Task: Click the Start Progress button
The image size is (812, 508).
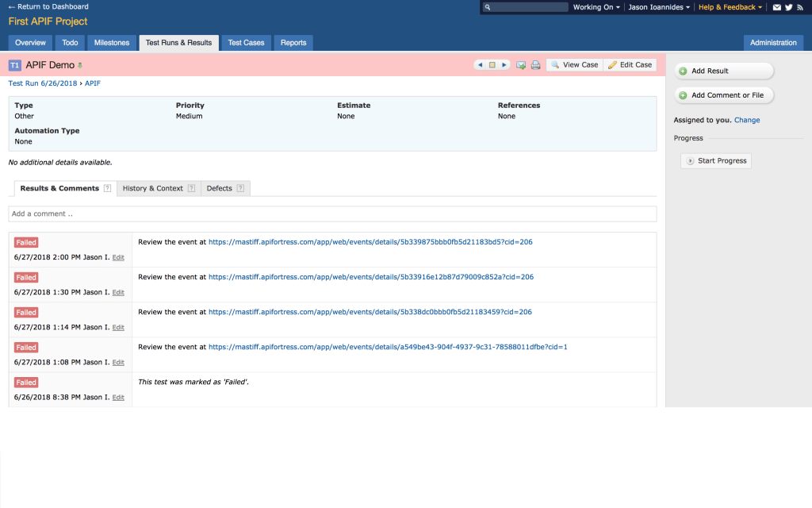Action: (x=715, y=160)
